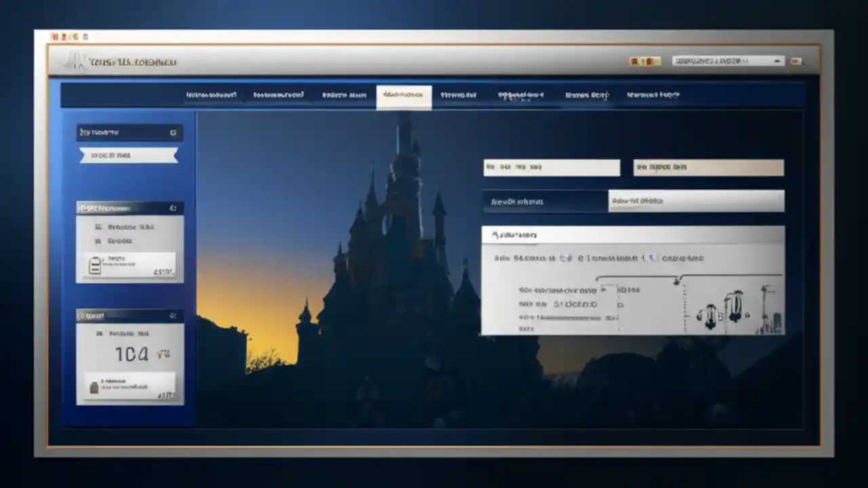Select the bag icon in the lower sidebar card
Viewport: 868px width, 488px height.
[93, 386]
